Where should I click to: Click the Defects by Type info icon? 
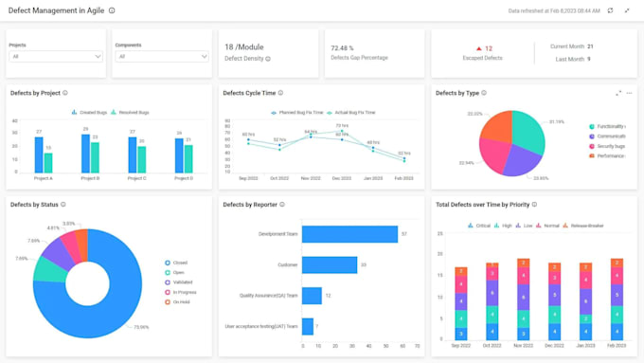[484, 93]
